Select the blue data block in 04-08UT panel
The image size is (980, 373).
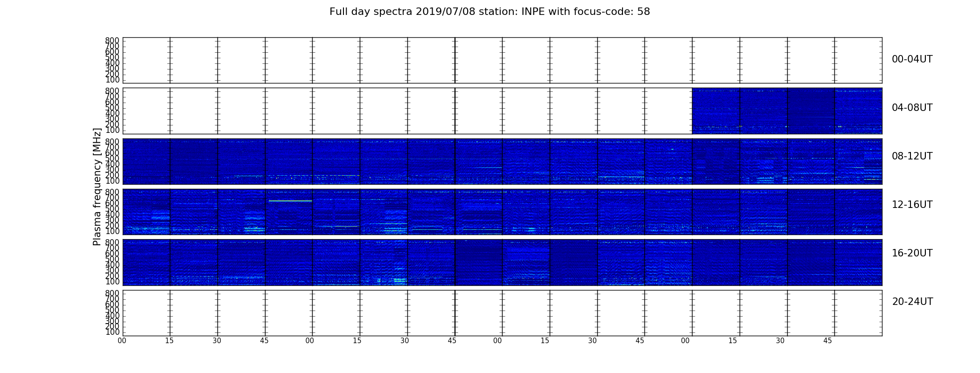coord(787,111)
